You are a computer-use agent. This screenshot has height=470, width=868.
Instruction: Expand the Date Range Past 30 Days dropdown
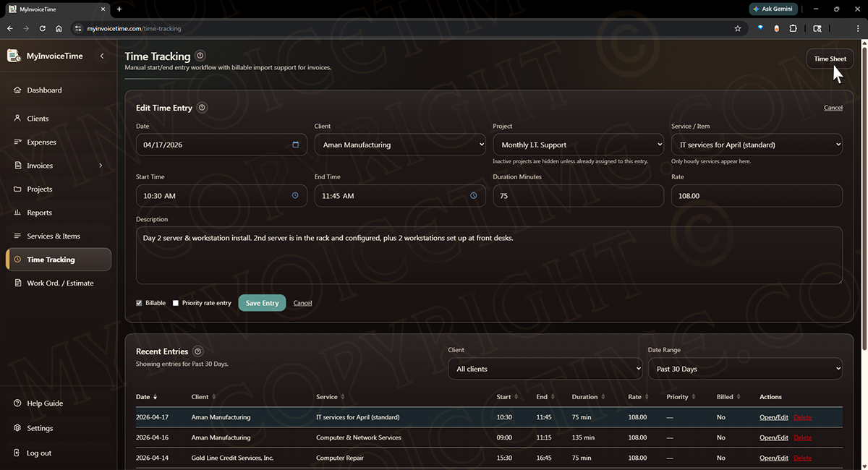click(745, 369)
